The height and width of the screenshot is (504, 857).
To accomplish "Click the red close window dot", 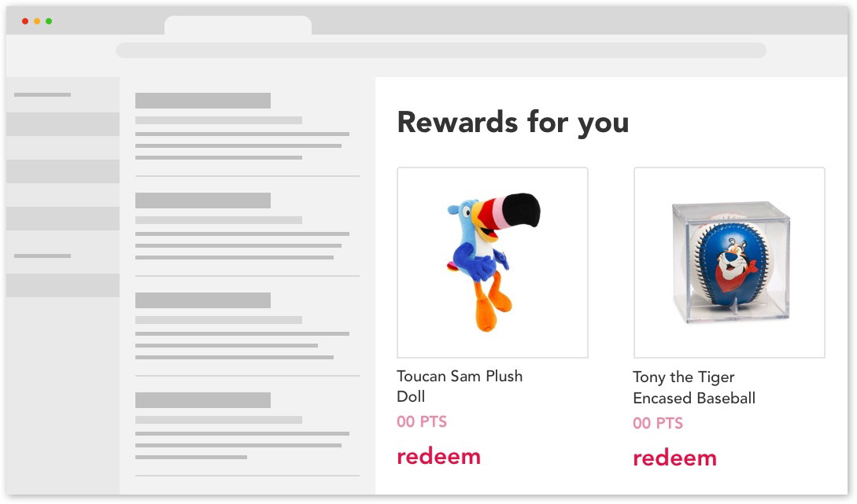I will click(25, 21).
